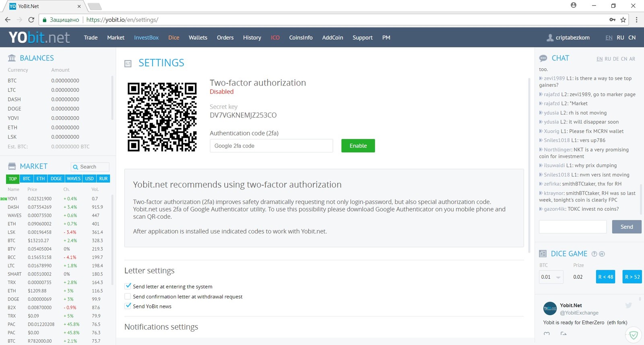Open the ICO menu item
Image resolution: width=644 pixels, height=345 pixels.
(275, 37)
